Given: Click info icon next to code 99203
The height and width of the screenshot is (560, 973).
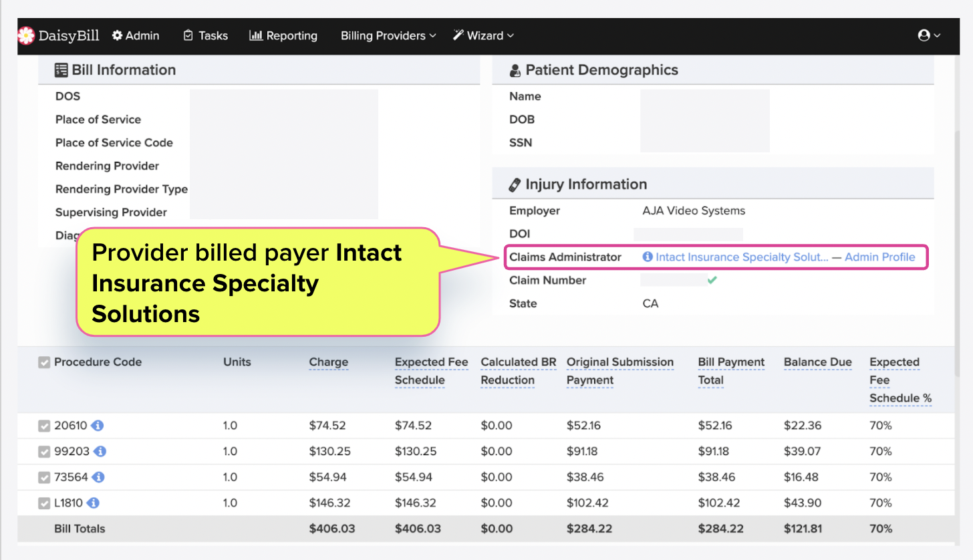Looking at the screenshot, I should click(100, 451).
